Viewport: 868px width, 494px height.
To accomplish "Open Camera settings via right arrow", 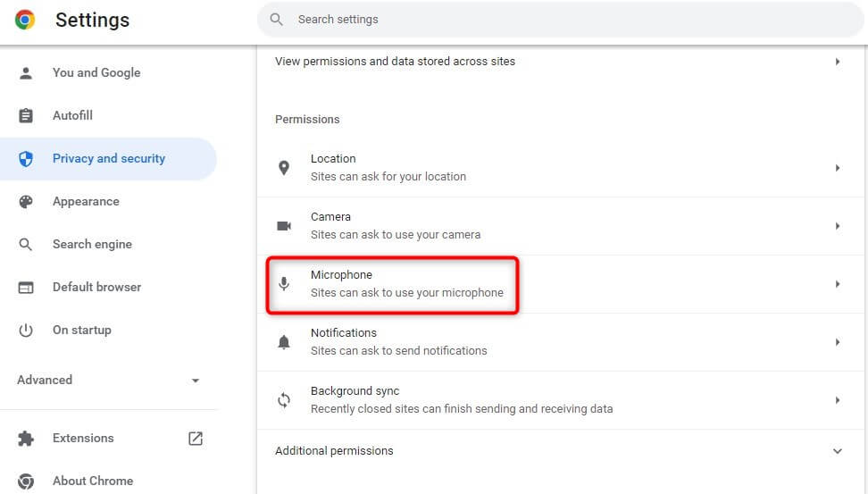I will (837, 226).
